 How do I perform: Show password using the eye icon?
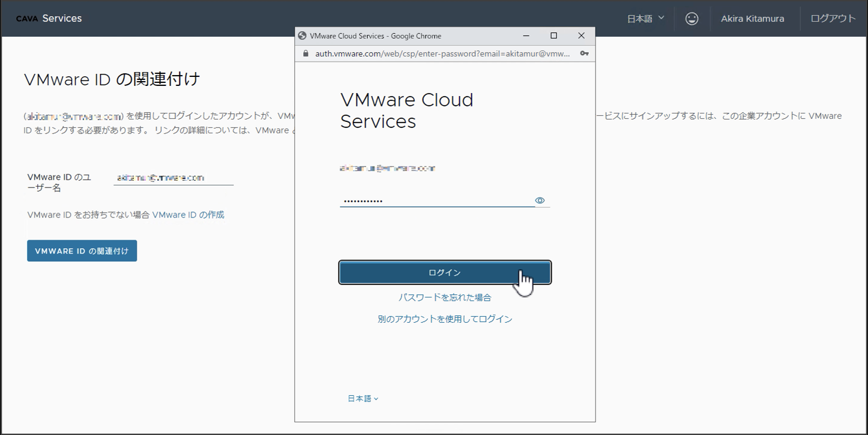tap(540, 201)
